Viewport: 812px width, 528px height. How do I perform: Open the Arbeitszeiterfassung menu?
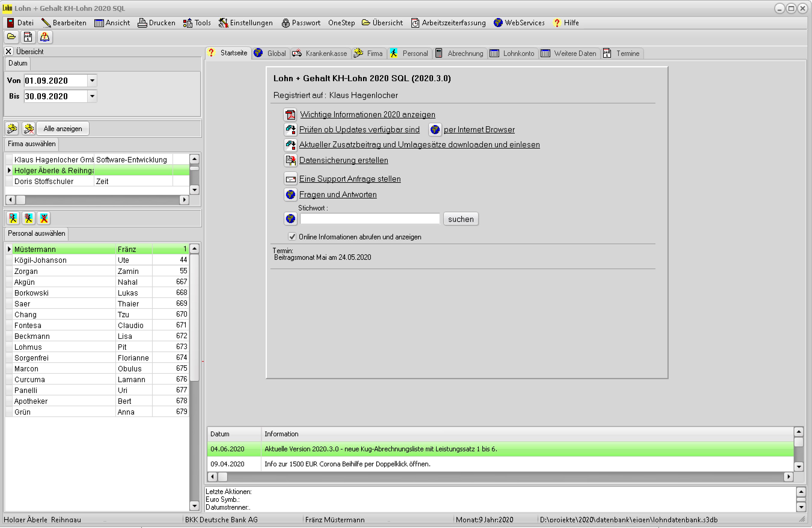(449, 23)
